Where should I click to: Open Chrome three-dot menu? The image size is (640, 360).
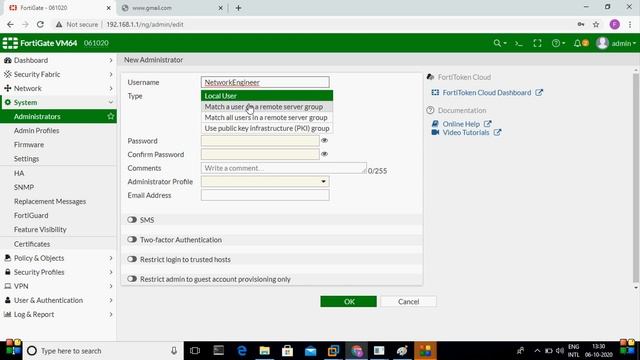coord(630,24)
